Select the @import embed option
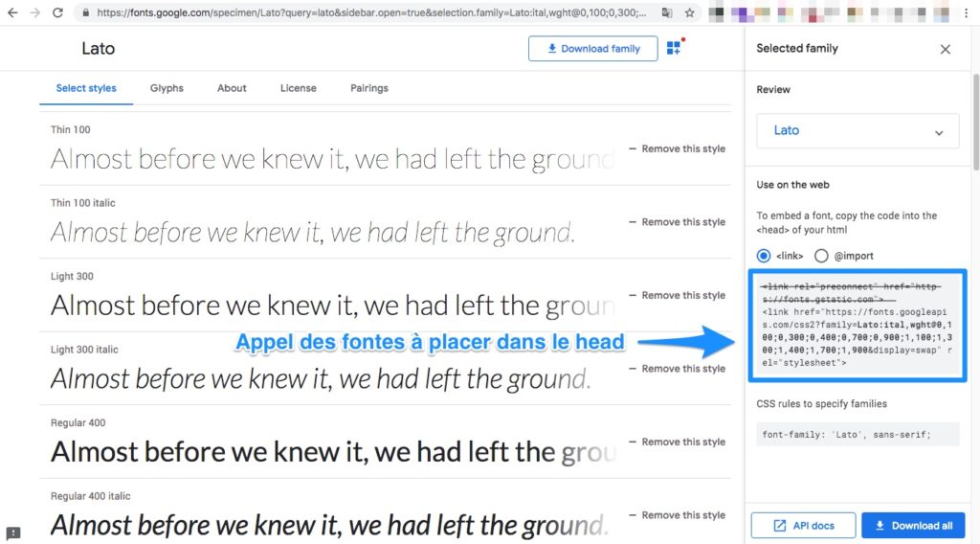This screenshot has width=980, height=544. (821, 256)
